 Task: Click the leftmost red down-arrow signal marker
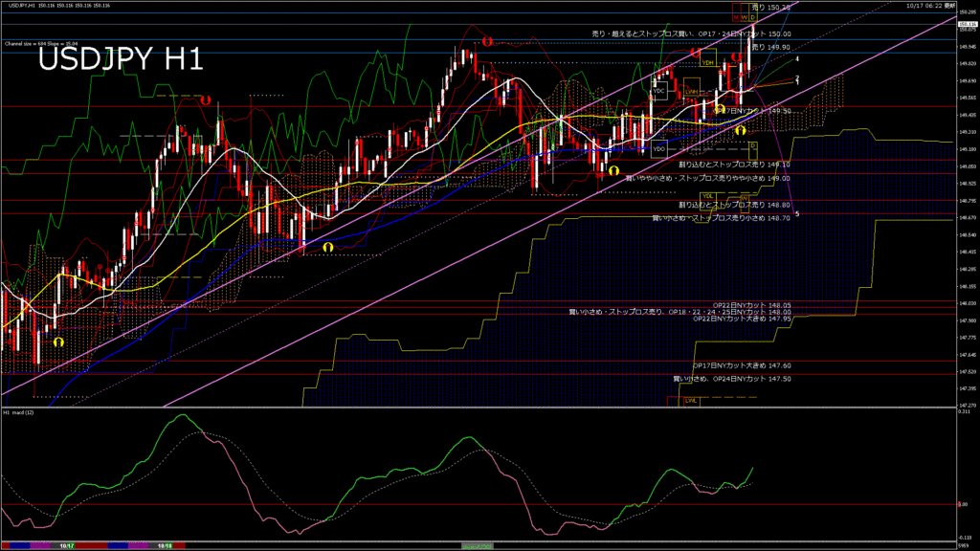tap(205, 99)
